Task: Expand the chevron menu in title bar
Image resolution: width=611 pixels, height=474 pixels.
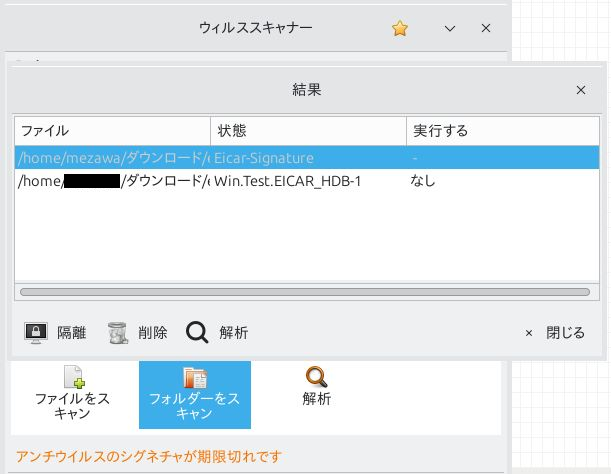Action: coord(450,28)
